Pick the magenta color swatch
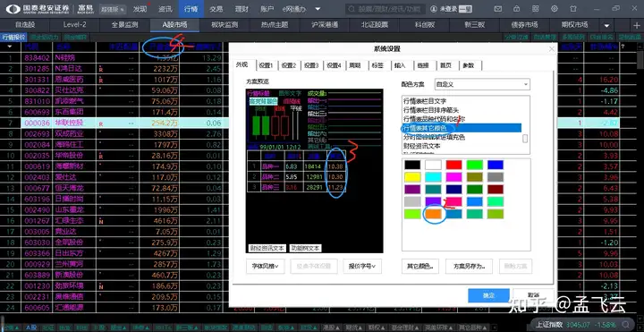Image resolution: width=644 pixels, height=332 pixels. pyautogui.click(x=454, y=177)
